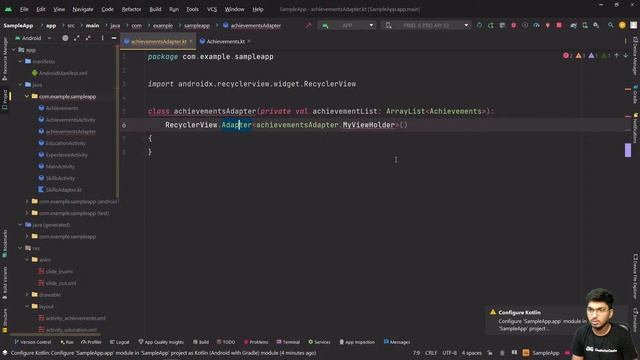
Task: Click the Make Project hammer icon
Action: coord(309,25)
